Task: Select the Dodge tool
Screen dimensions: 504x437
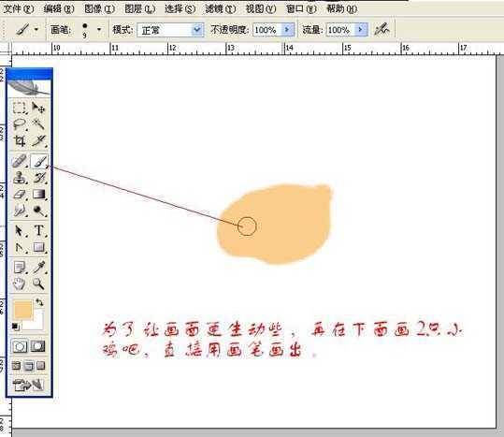Action: [x=39, y=211]
